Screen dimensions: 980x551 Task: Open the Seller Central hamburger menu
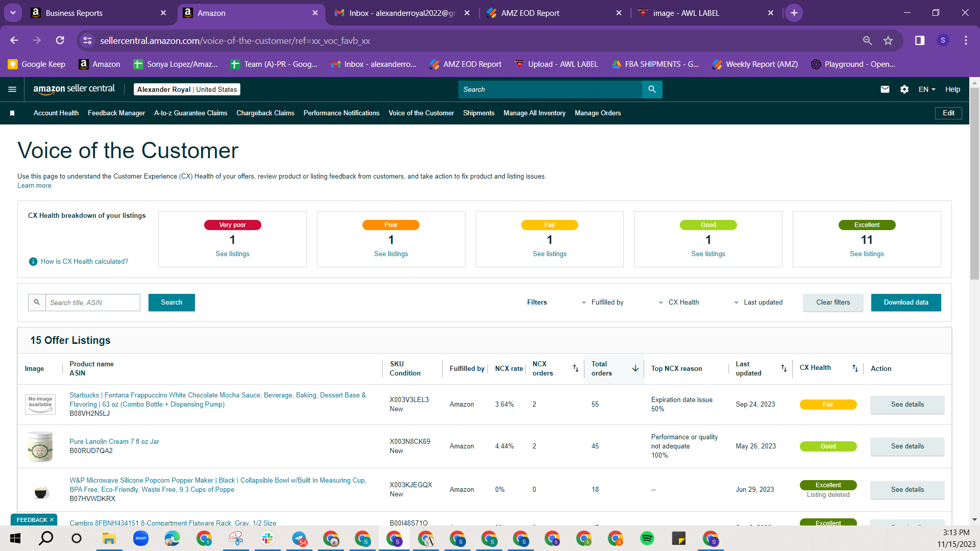coord(12,89)
